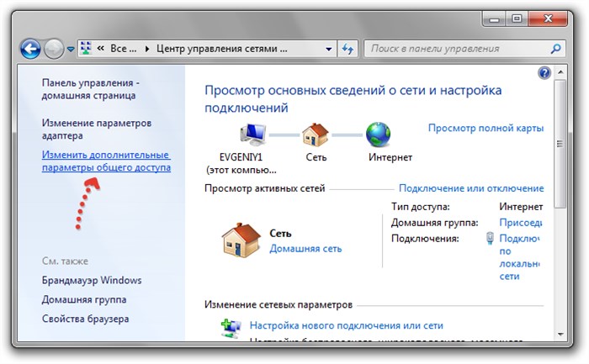Click the greyed Forward navigation arrow

pos(54,49)
